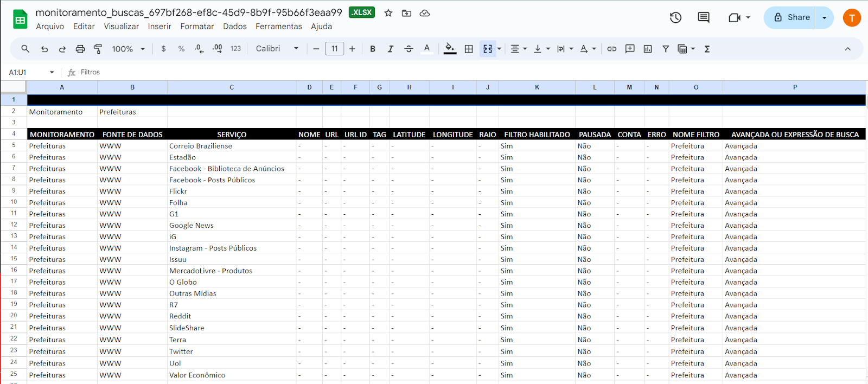The height and width of the screenshot is (384, 868).
Task: Select row 12 header
Action: [14, 225]
